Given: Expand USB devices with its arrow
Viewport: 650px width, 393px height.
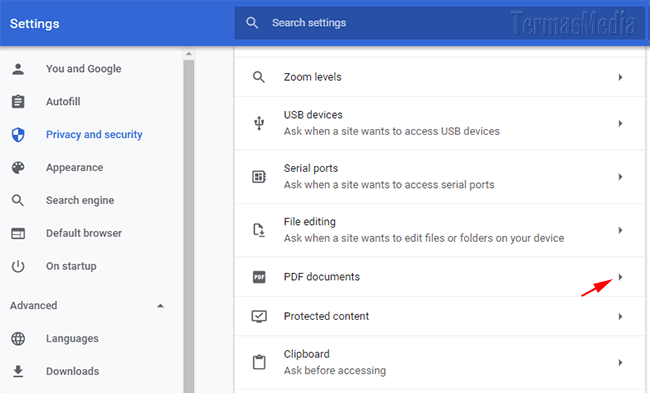Looking at the screenshot, I should click(620, 123).
